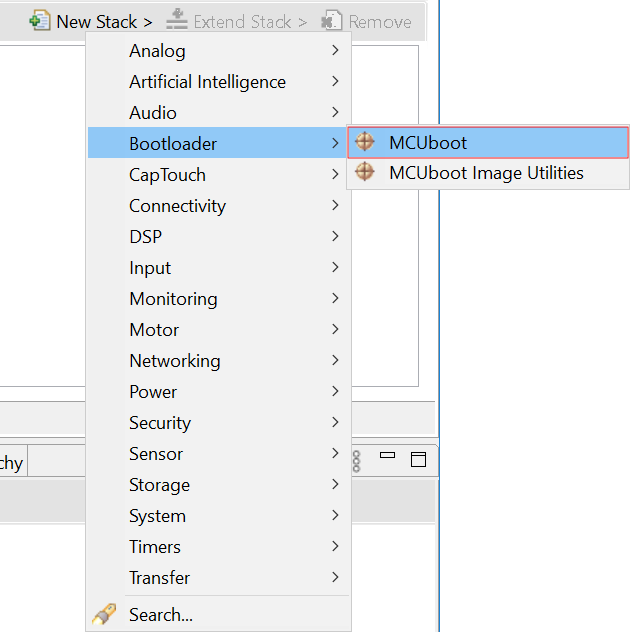The height and width of the screenshot is (632, 631).
Task: Select the Search... menu entry
Action: pos(218,614)
